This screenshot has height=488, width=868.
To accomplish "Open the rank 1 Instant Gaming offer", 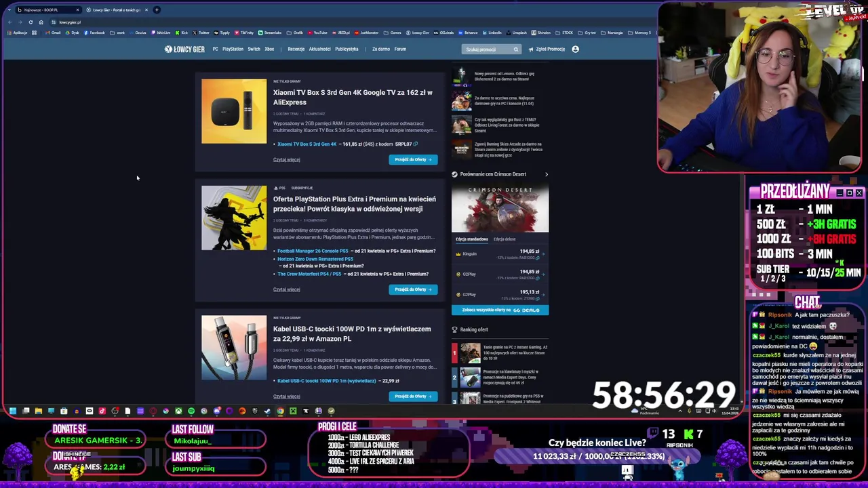I will pos(501,352).
